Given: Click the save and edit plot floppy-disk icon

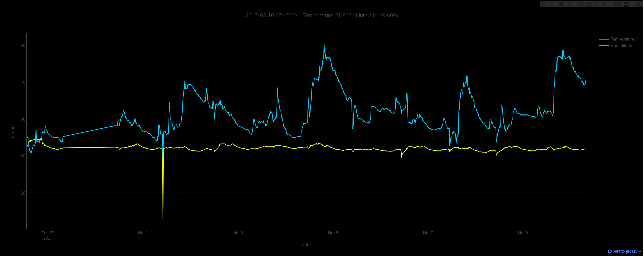Looking at the screenshot, I should [551, 4].
